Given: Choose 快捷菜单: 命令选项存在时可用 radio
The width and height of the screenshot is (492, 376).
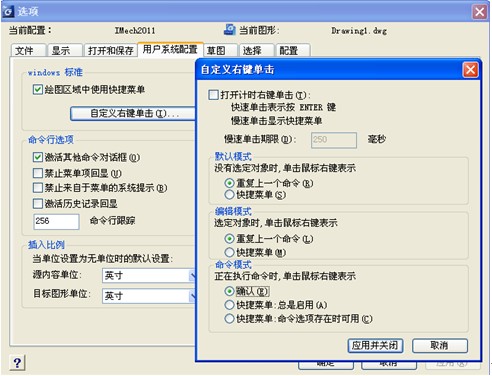Looking at the screenshot, I should (x=229, y=319).
